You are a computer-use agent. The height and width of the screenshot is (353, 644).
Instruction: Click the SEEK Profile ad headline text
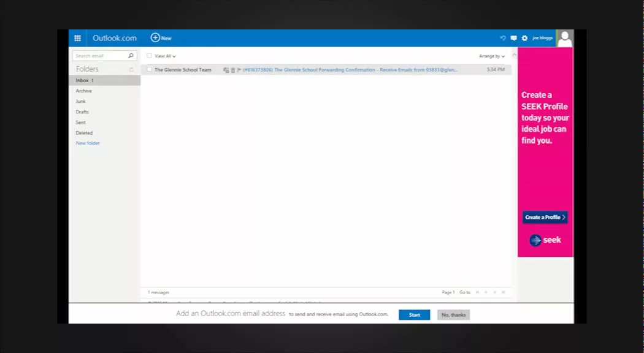[545, 118]
